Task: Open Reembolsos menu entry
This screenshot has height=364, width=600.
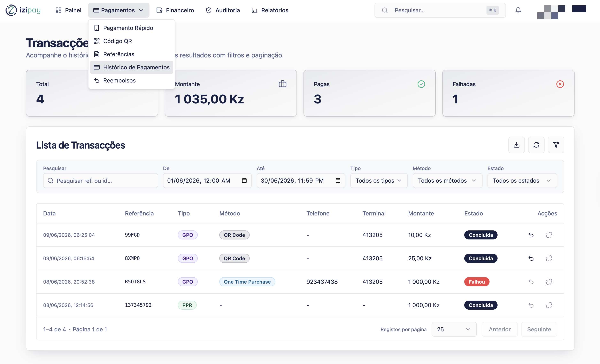Action: (131, 81)
